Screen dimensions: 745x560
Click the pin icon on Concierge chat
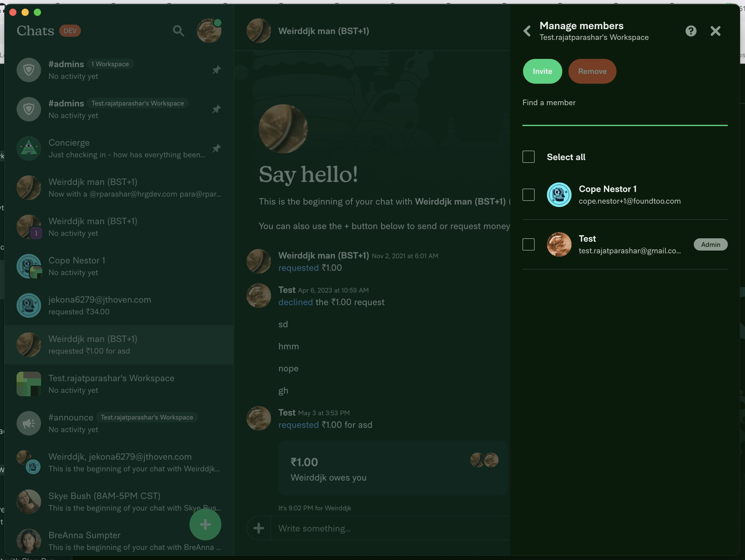(216, 148)
